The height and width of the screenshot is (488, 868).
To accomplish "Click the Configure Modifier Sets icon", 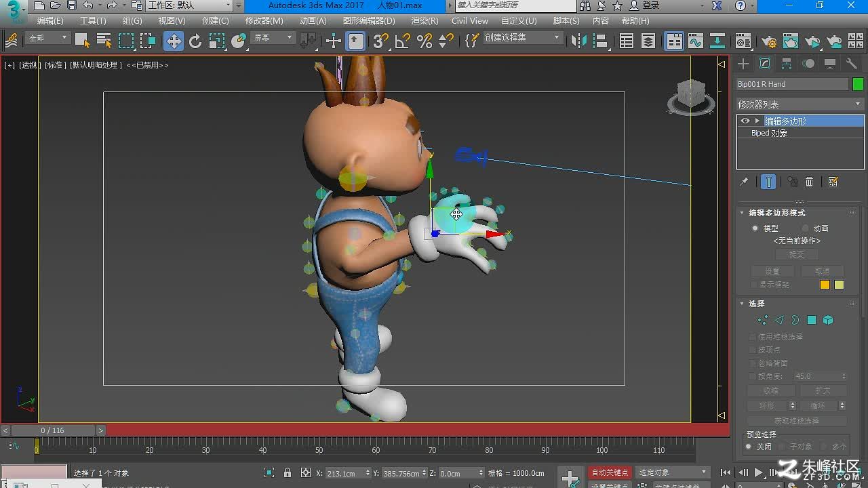I will (833, 182).
